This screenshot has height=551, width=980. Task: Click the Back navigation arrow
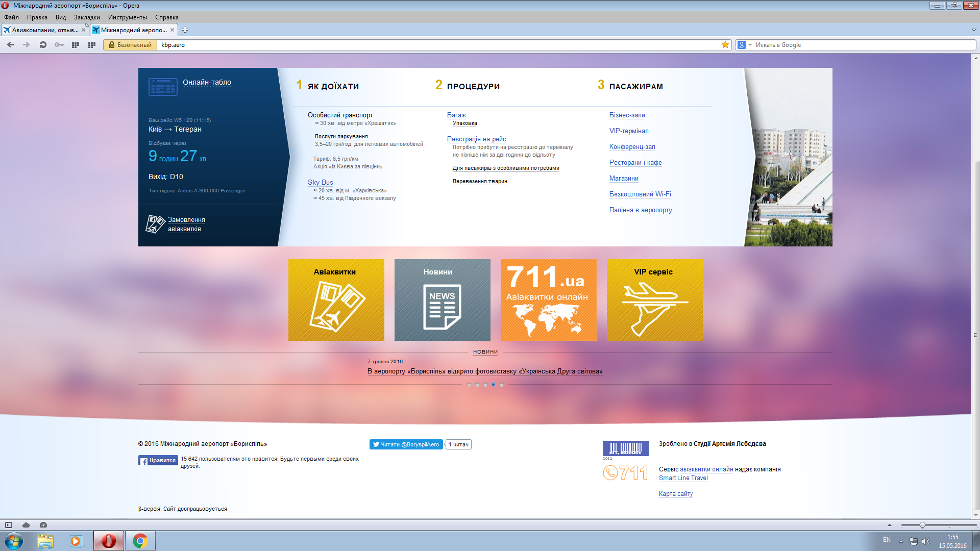[x=10, y=45]
